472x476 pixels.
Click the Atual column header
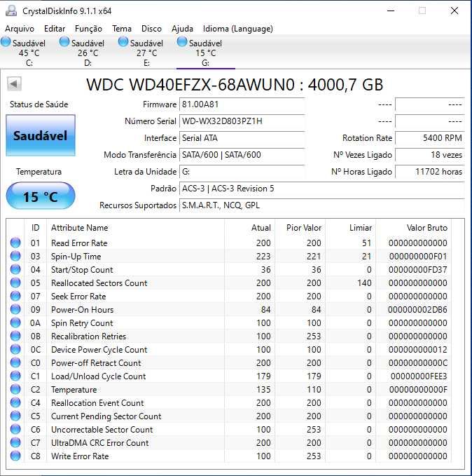(x=249, y=228)
